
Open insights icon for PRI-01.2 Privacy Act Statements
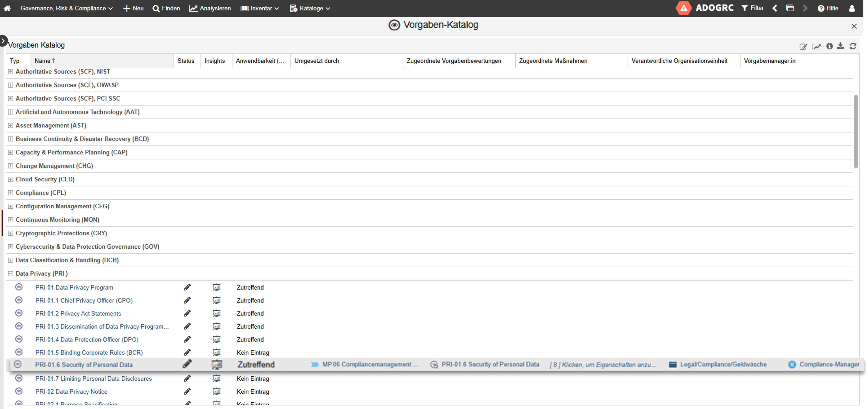point(217,313)
